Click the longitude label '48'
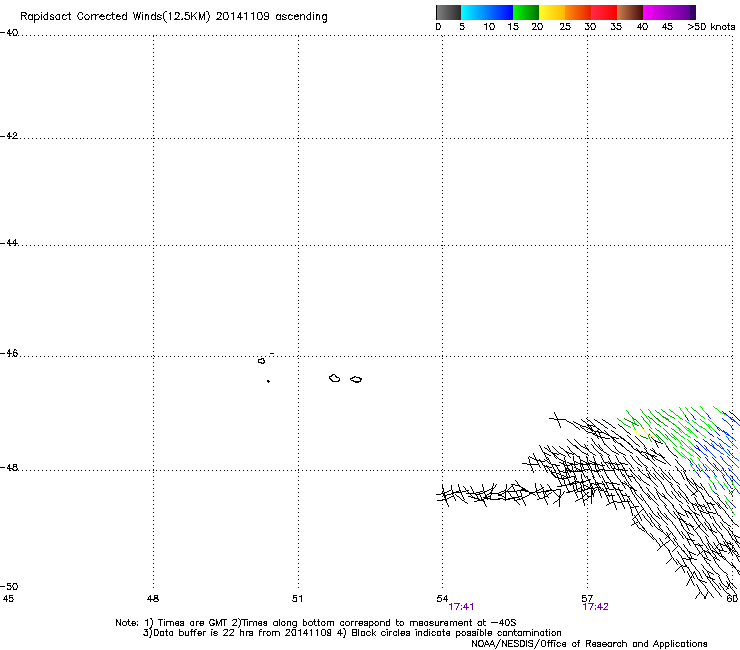740x650 pixels. 153,599
